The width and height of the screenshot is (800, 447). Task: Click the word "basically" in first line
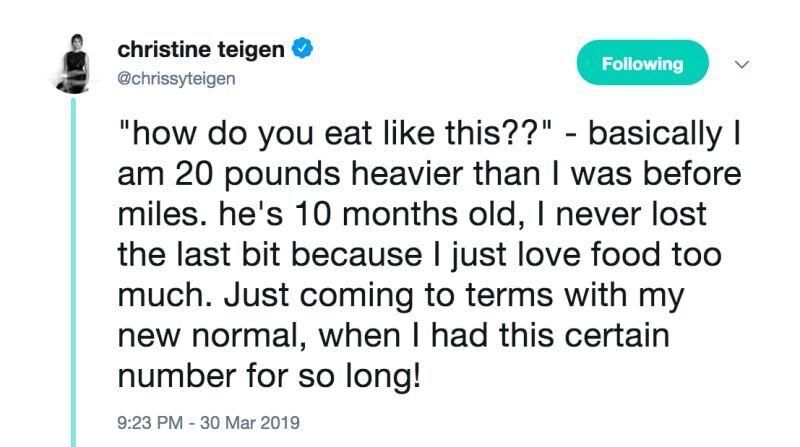655,133
